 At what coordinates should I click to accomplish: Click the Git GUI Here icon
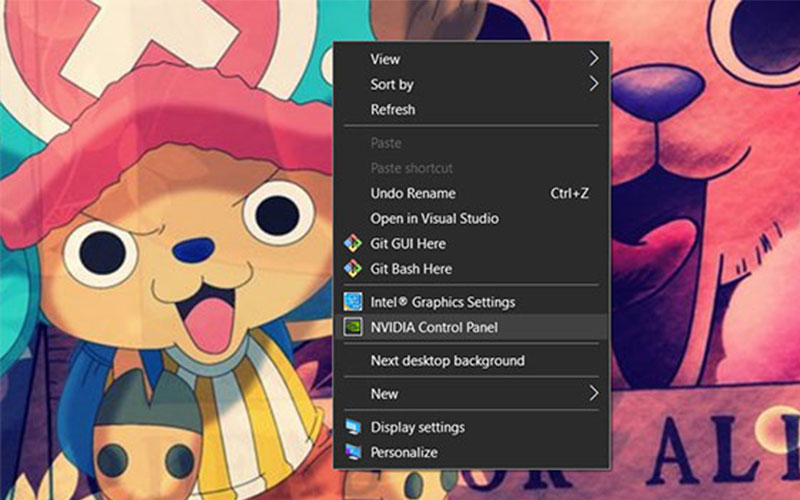(x=352, y=243)
